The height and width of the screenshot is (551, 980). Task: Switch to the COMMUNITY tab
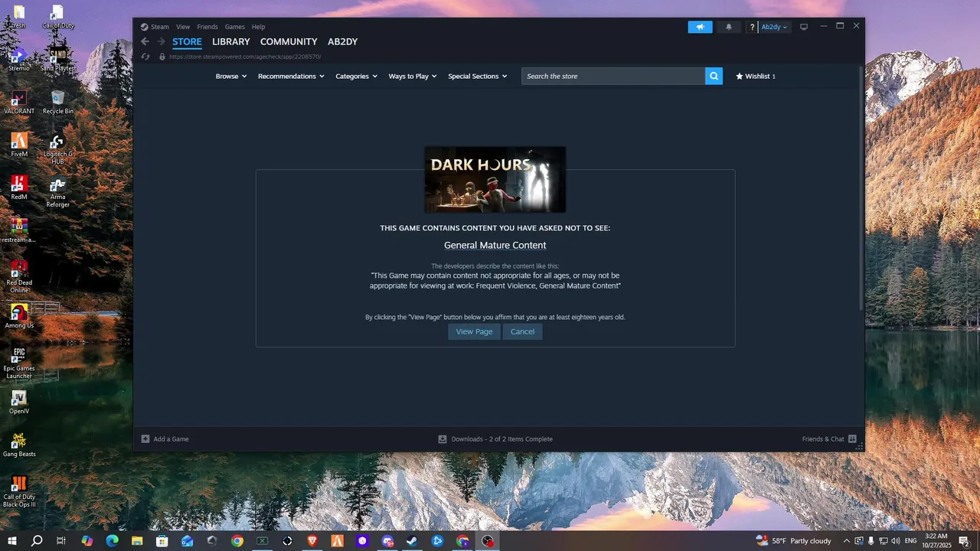point(289,41)
